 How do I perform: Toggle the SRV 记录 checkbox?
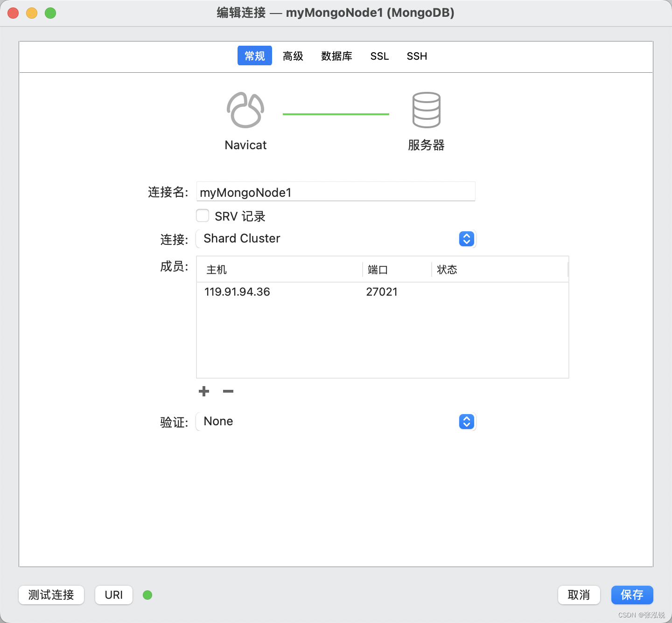click(203, 215)
